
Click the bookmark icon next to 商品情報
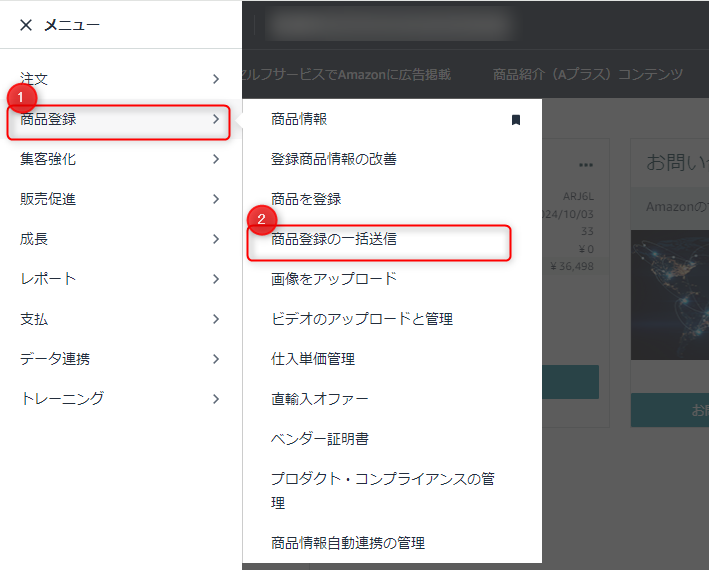tap(515, 120)
